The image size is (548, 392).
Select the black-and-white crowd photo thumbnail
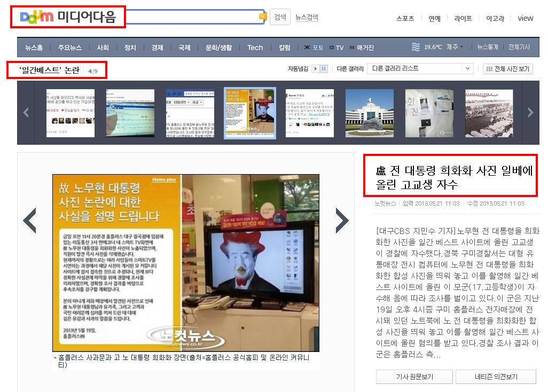click(489, 113)
